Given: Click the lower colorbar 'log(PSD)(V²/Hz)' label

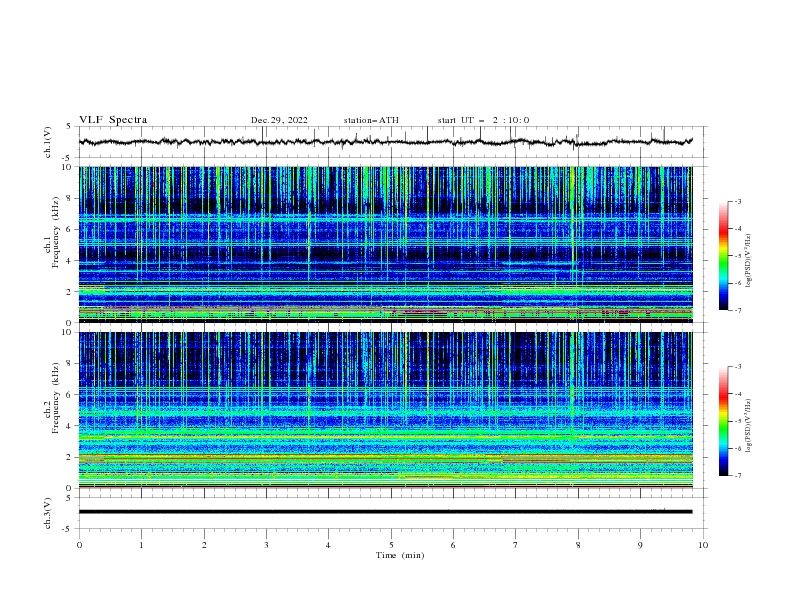Looking at the screenshot, I should tap(749, 426).
